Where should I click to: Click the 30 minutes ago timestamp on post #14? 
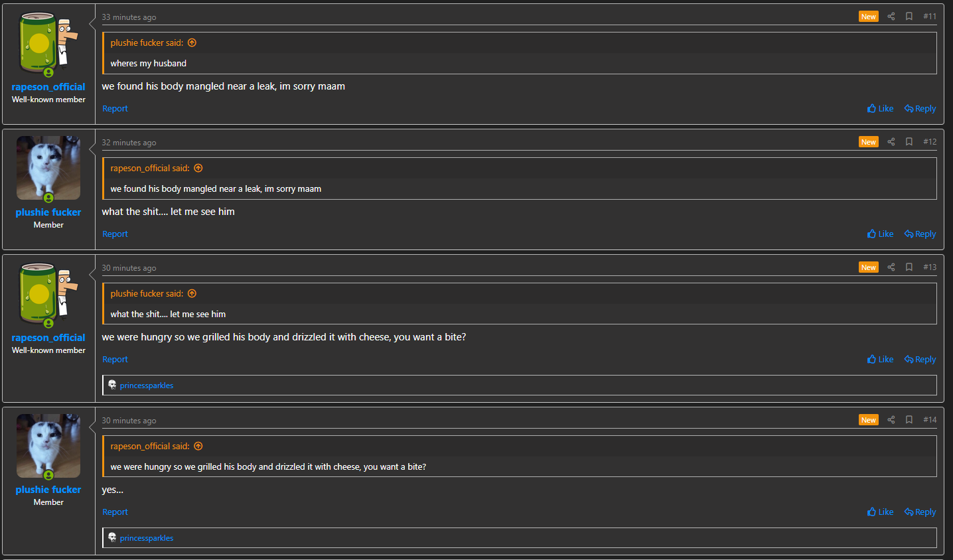[x=129, y=421]
